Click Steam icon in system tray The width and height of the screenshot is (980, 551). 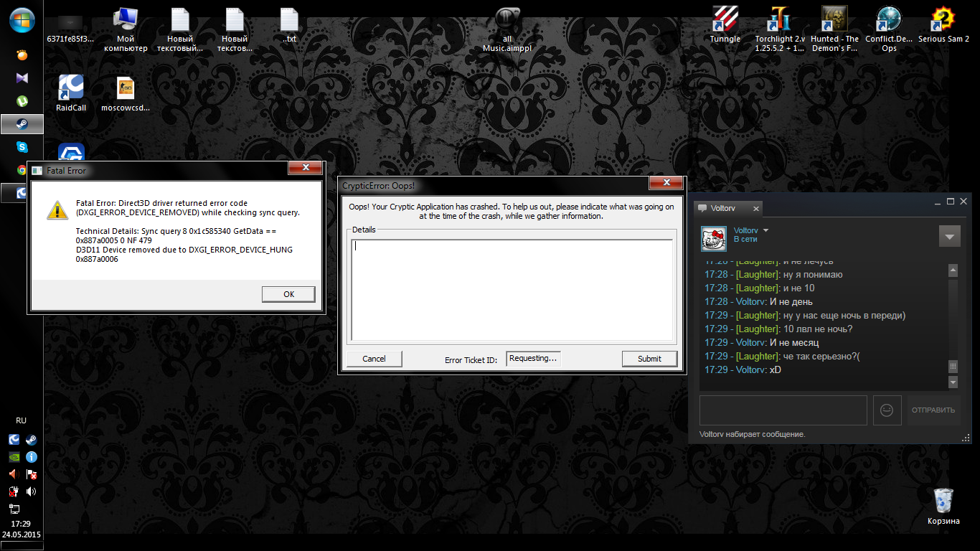coord(31,440)
